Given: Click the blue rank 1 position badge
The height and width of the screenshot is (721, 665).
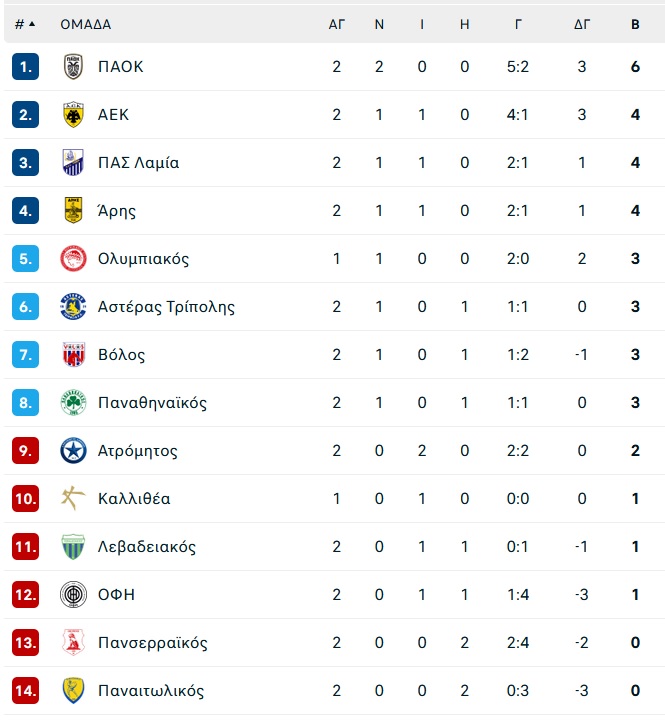Looking at the screenshot, I should click(x=25, y=67).
